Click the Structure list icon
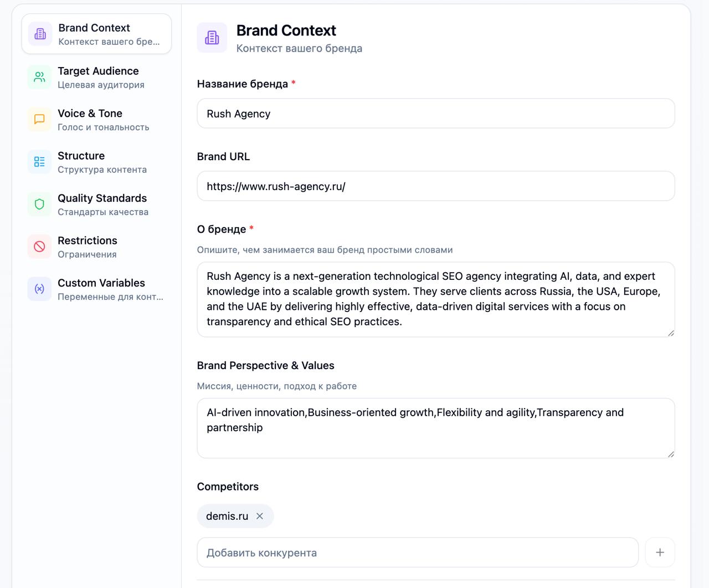This screenshot has height=588, width=709. [x=39, y=162]
